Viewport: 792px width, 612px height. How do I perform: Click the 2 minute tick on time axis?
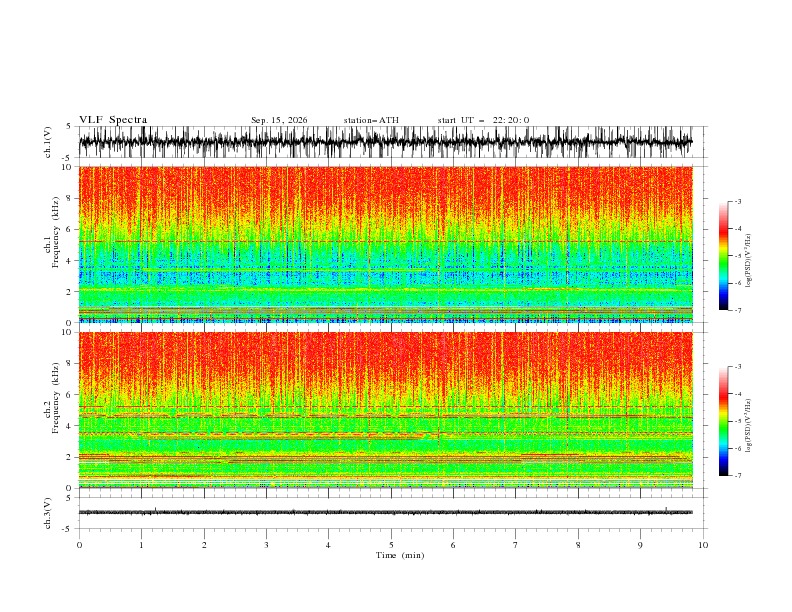click(204, 545)
